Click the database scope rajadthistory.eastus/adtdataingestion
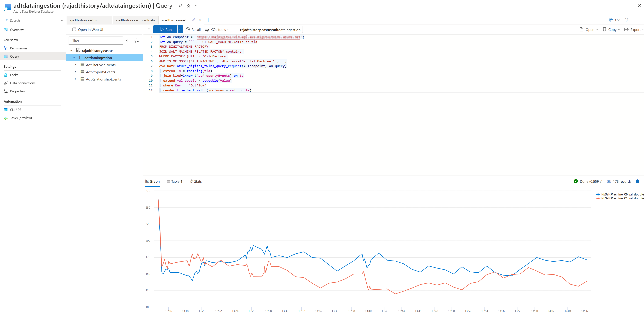This screenshot has height=313, width=644. (x=270, y=30)
